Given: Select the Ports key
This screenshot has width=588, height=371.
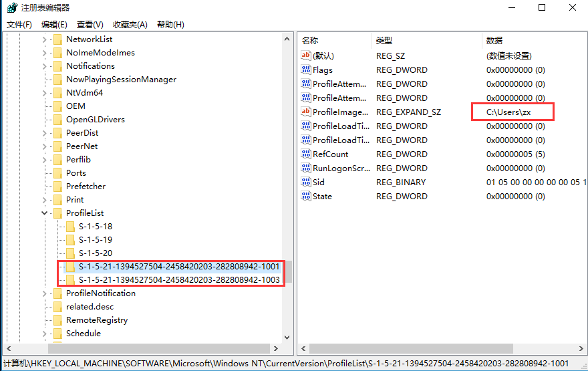Looking at the screenshot, I should point(76,173).
